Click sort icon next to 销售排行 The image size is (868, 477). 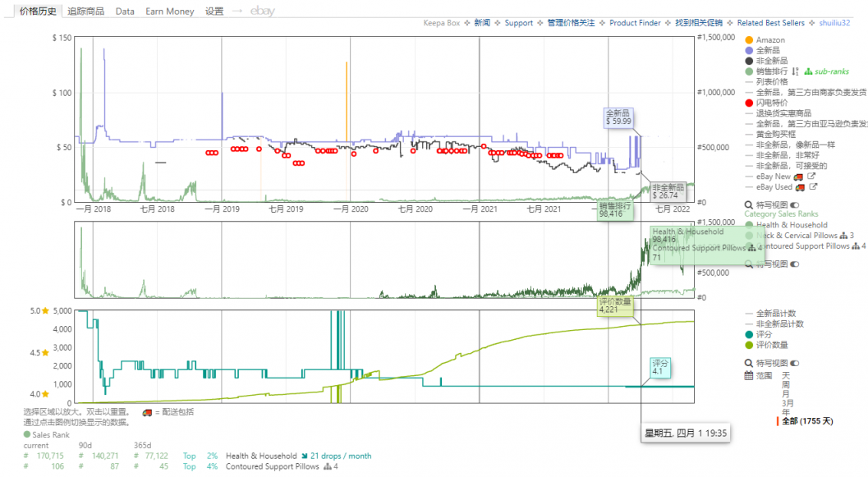pos(795,71)
